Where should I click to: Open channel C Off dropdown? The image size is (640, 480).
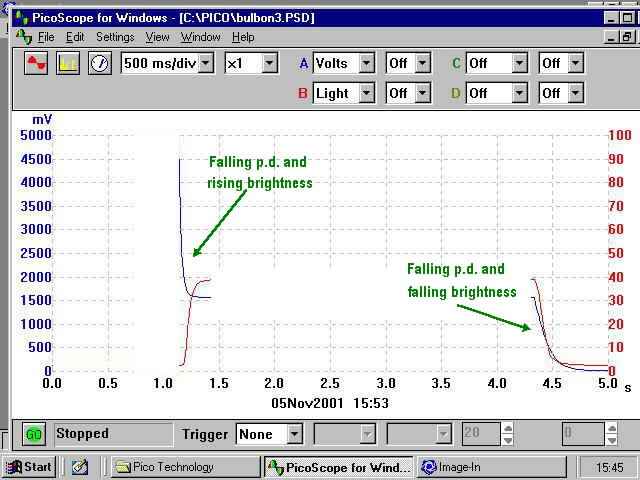(x=519, y=63)
